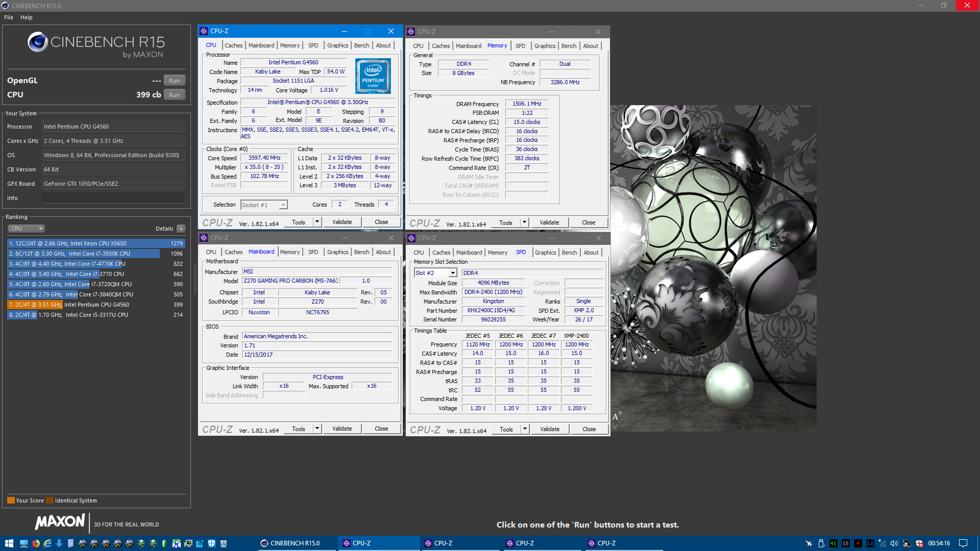
Task: Open the green battery taskbar icon
Action: pyautogui.click(x=164, y=543)
